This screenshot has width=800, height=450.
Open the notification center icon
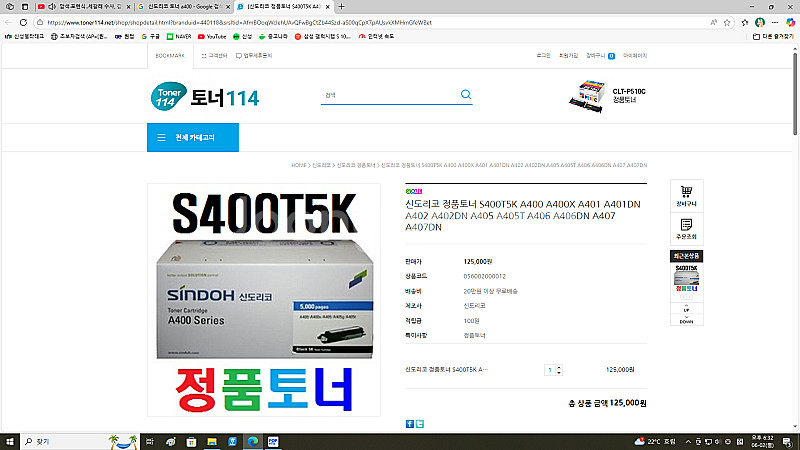tap(787, 441)
